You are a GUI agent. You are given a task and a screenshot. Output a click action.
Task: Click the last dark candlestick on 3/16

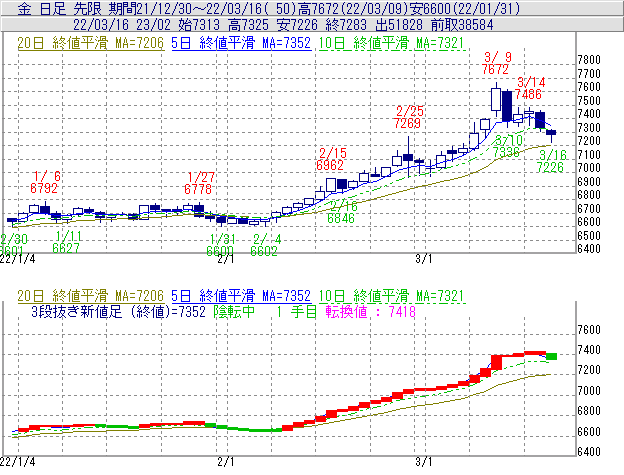[x=551, y=133]
